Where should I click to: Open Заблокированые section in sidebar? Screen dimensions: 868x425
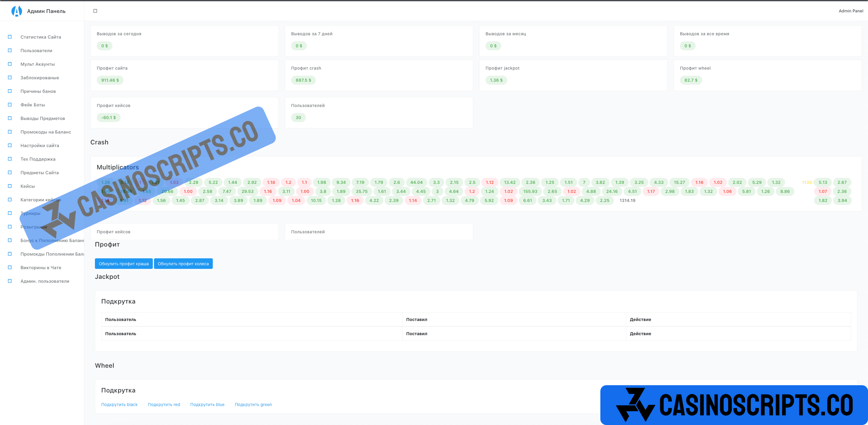point(39,78)
